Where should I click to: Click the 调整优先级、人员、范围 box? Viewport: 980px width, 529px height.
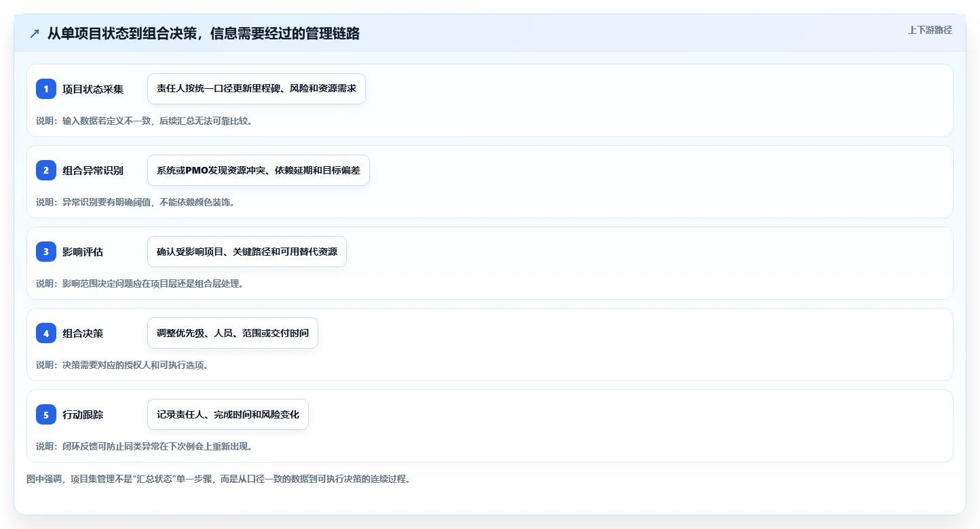click(233, 333)
